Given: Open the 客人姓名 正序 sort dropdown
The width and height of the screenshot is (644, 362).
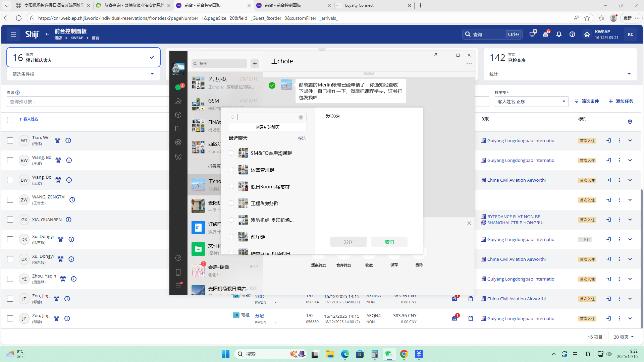Looking at the screenshot, I should point(531,102).
